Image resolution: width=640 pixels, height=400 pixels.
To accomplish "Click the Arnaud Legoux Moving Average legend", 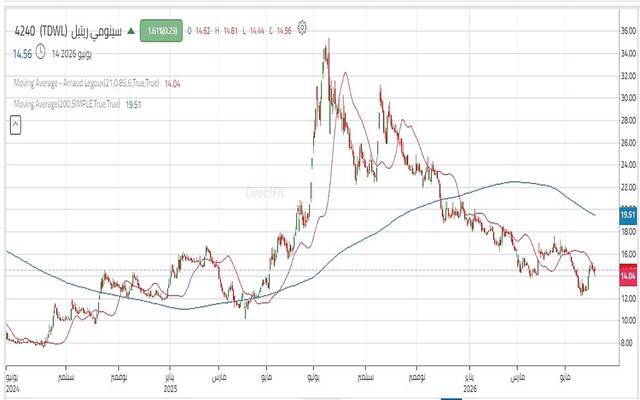I will (86, 83).
